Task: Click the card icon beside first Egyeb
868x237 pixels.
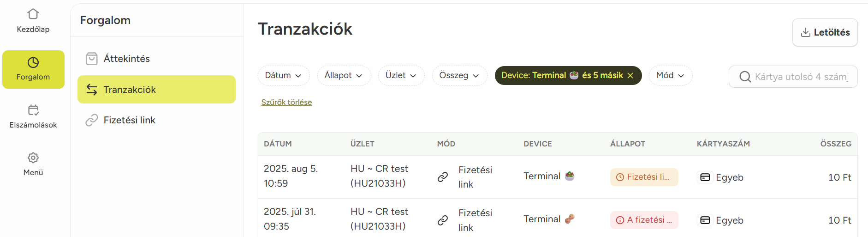Action: coord(705,177)
